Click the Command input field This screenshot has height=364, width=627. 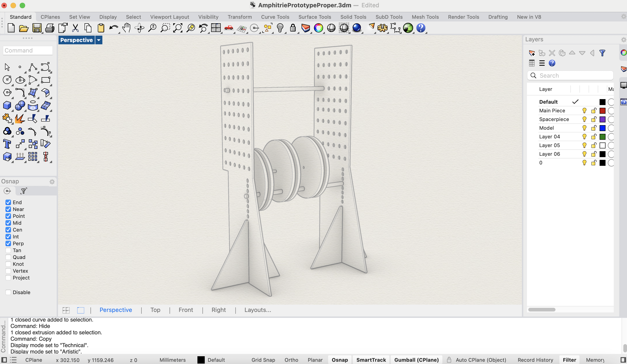28,50
